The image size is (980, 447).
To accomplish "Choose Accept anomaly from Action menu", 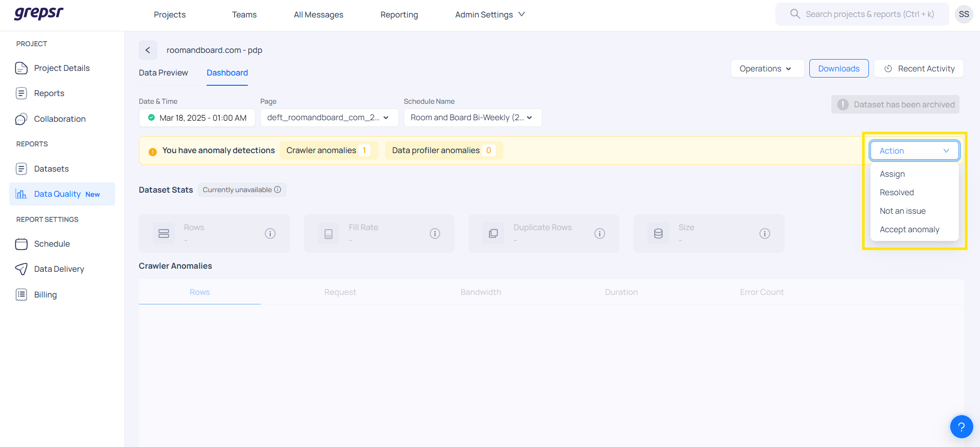I will [x=909, y=230].
